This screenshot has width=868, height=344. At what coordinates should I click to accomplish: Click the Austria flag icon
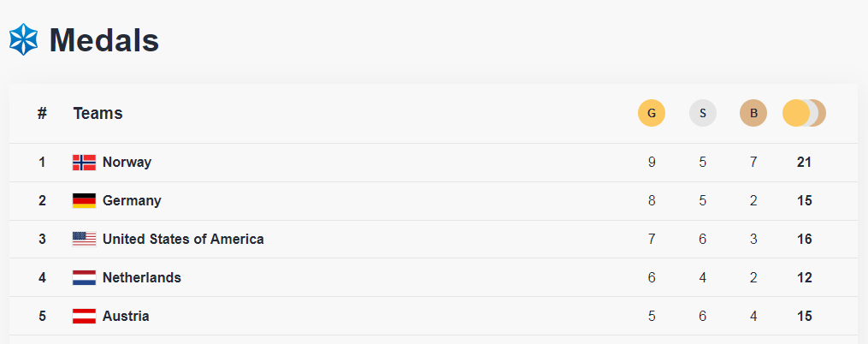[84, 317]
